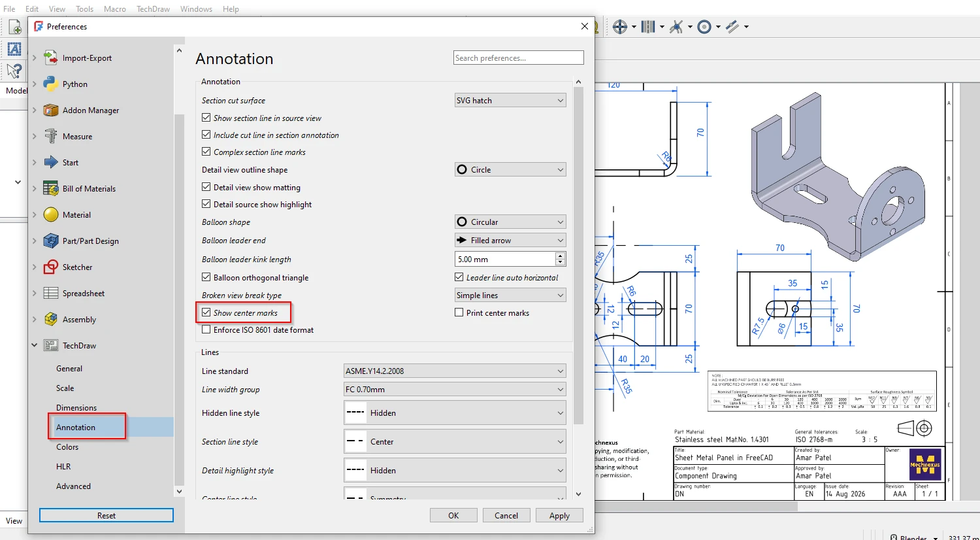
Task: Open the Windows menu
Action: click(197, 8)
